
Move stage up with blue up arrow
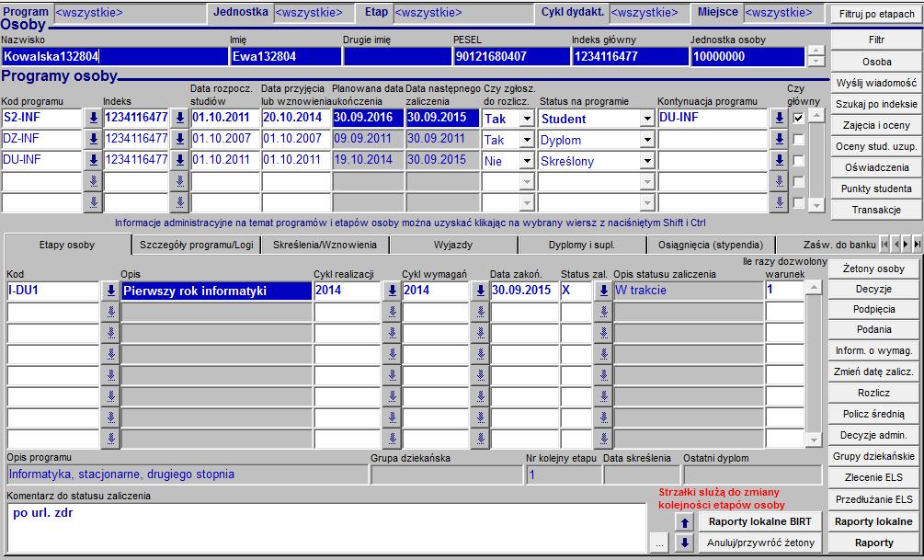[684, 522]
